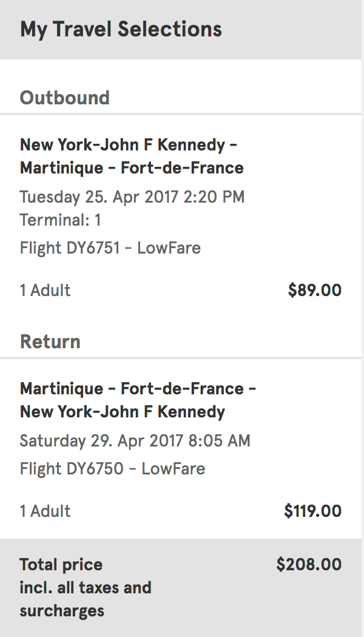Open outbound New York to Martinique route title

click(132, 156)
